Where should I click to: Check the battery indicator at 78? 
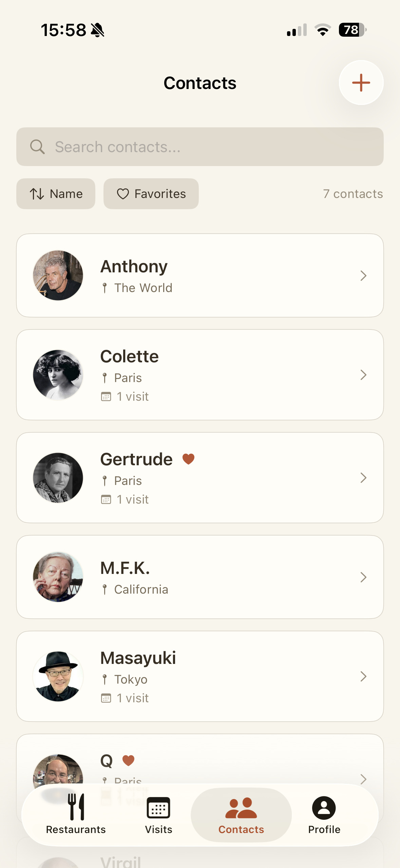click(x=351, y=30)
